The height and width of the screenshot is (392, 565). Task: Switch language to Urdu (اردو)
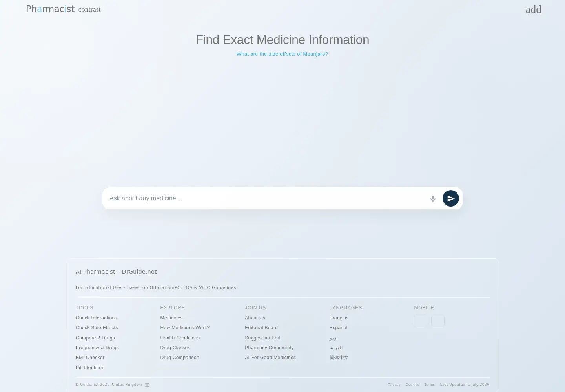click(334, 338)
